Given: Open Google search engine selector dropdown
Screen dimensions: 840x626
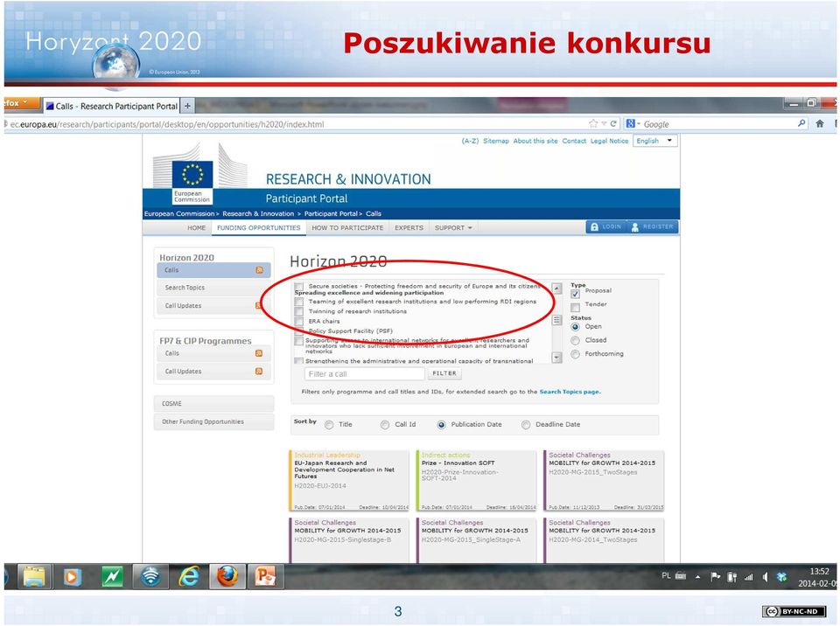Looking at the screenshot, I should click(633, 123).
